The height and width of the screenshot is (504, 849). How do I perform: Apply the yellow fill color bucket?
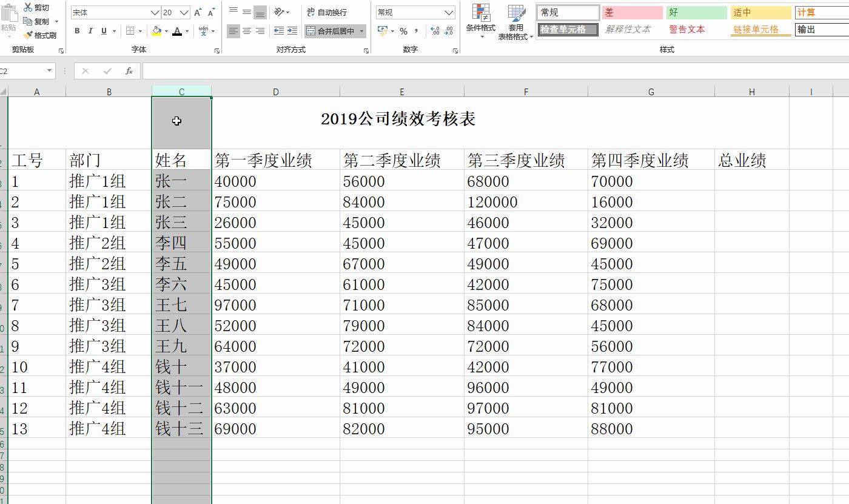(157, 31)
